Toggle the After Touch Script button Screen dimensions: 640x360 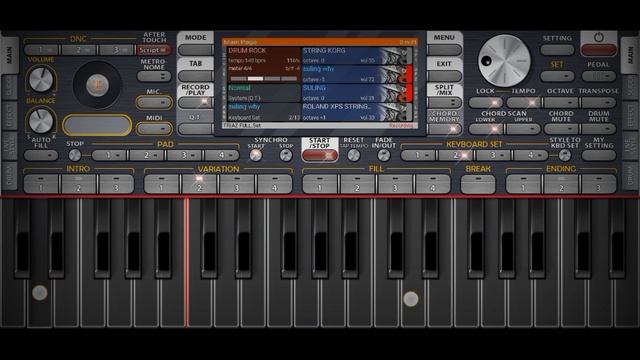154,50
